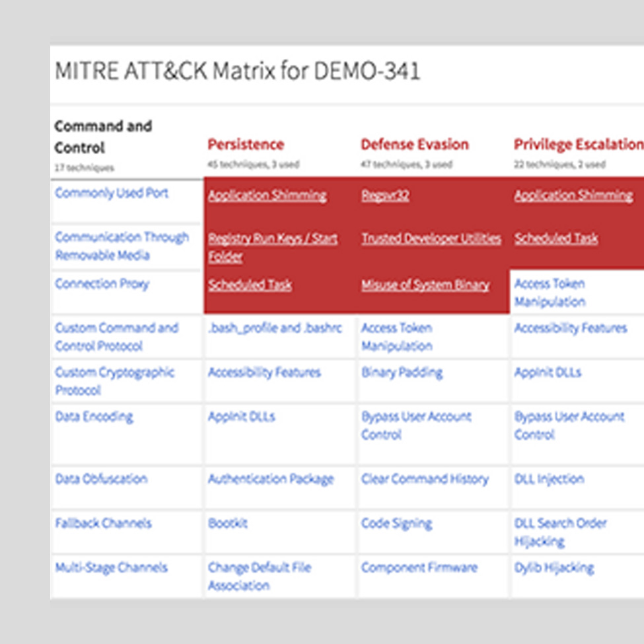Open Clear Command History link
Viewport: 644px width, 644px height.
click(x=424, y=480)
